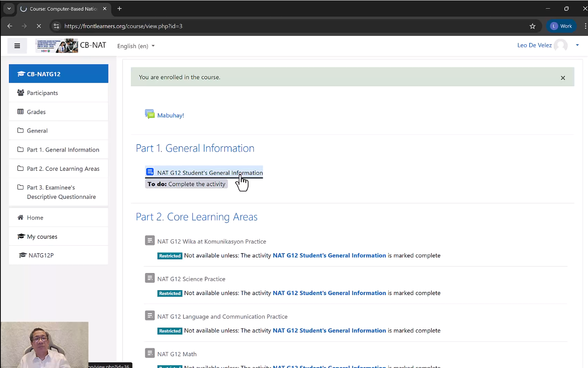
Task: Expand the user menu arrow
Action: coord(577,45)
